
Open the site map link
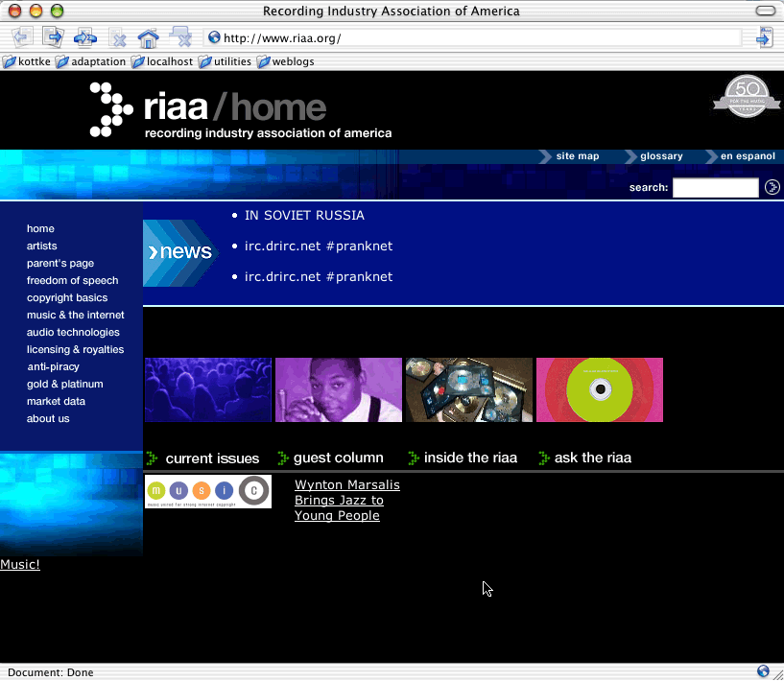point(577,156)
